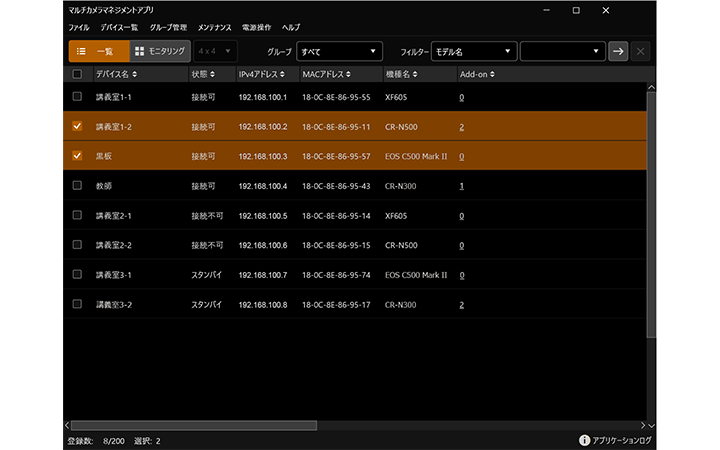This screenshot has width=720, height=450.
Task: Switch to the 一覧 list view
Action: (x=98, y=51)
